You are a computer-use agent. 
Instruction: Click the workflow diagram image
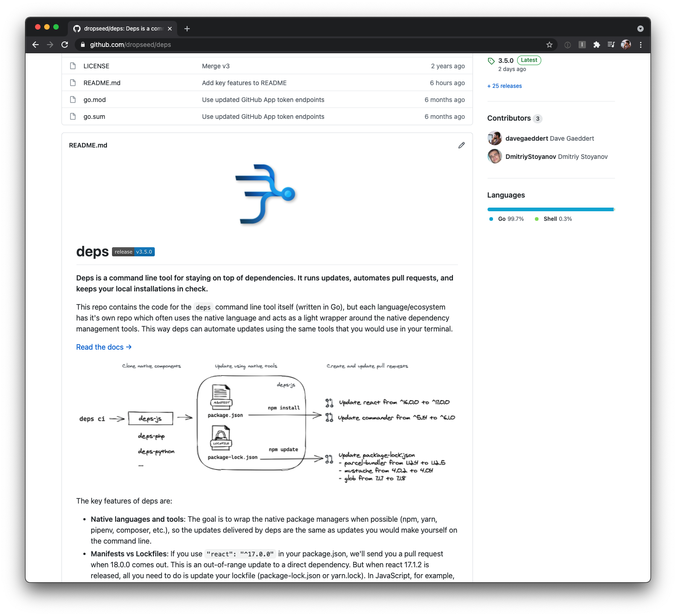click(267, 423)
